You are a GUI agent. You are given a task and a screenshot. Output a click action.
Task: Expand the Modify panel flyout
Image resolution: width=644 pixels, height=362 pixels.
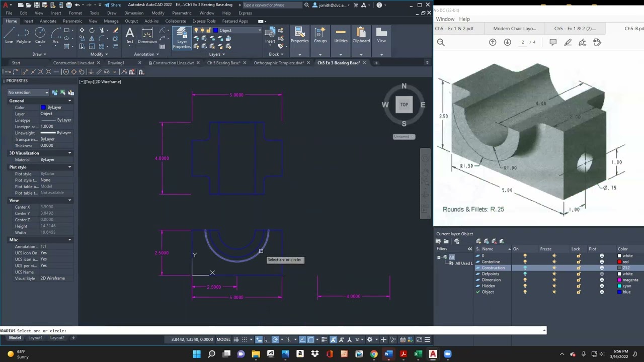tap(99, 54)
